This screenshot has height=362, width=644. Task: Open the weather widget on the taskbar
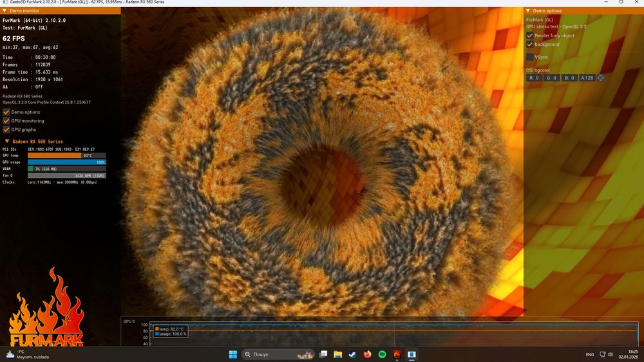click(x=27, y=354)
